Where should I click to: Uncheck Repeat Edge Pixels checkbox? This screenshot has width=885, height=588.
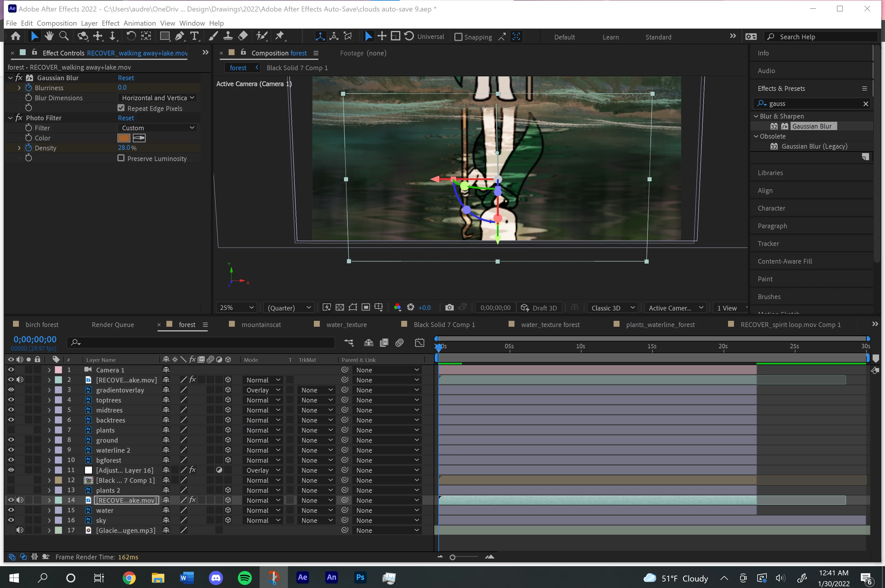(x=121, y=108)
